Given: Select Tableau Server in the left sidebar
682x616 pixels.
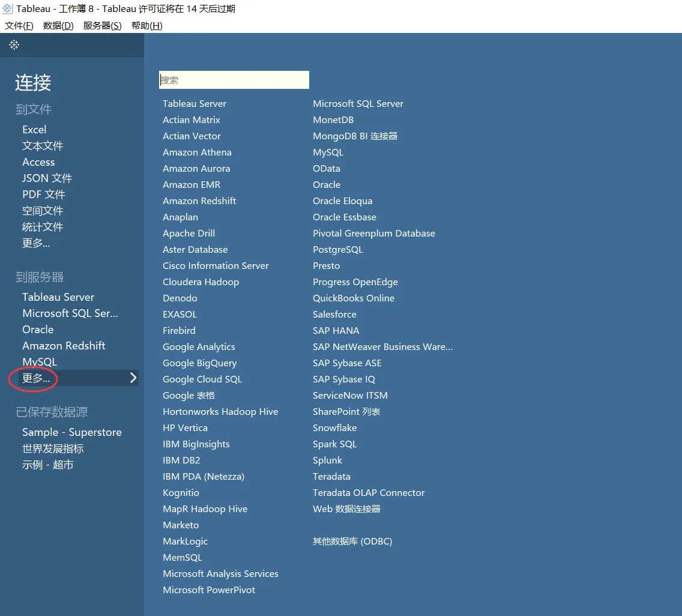Looking at the screenshot, I should point(58,297).
